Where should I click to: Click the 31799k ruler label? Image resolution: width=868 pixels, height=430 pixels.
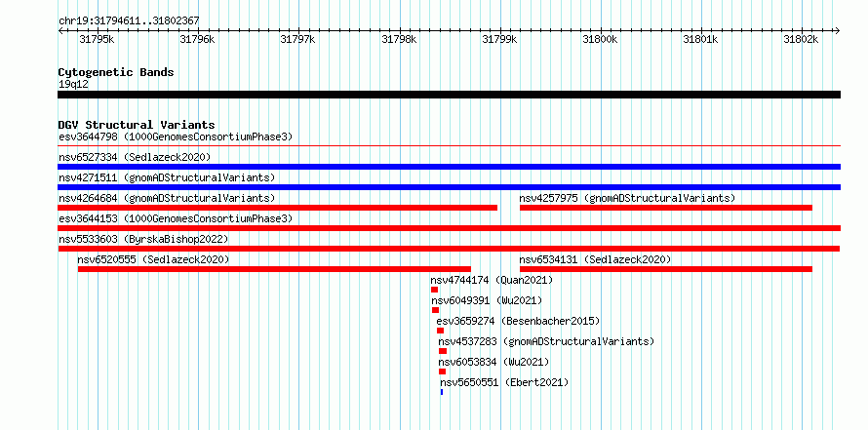click(500, 39)
